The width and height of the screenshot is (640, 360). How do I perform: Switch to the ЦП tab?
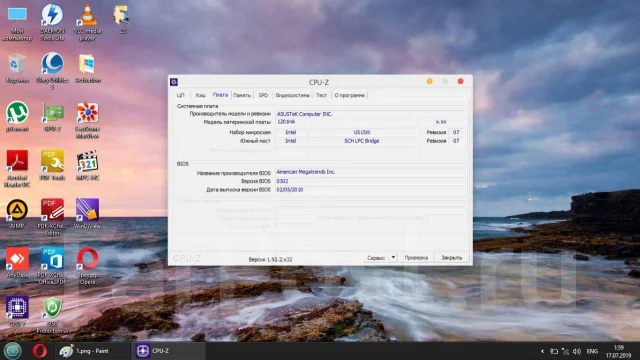[x=180, y=95]
